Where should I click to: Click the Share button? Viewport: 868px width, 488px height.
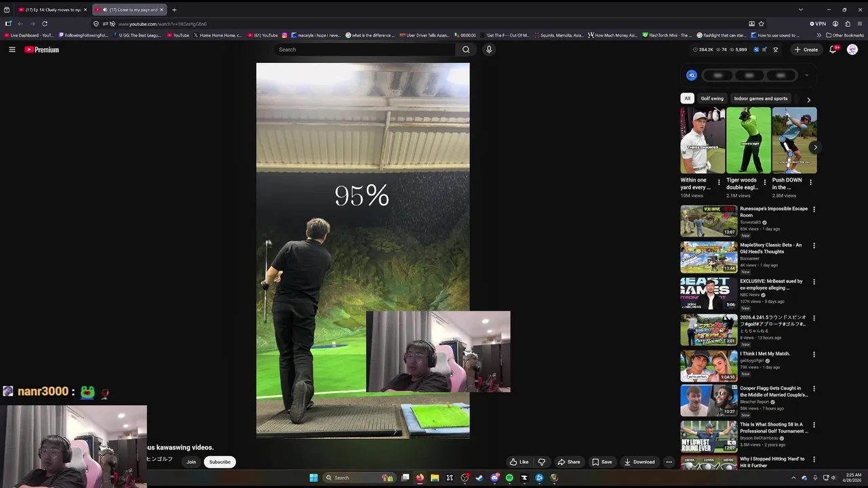569,462
